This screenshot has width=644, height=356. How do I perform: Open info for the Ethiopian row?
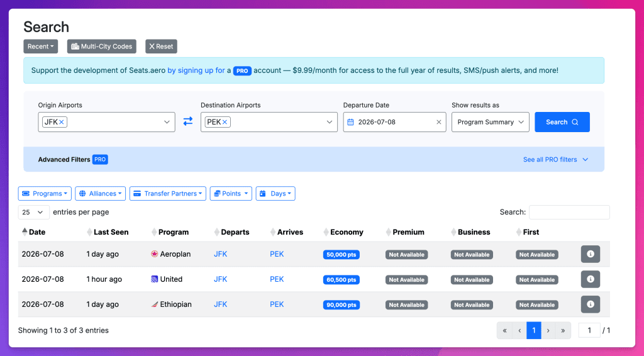click(590, 304)
